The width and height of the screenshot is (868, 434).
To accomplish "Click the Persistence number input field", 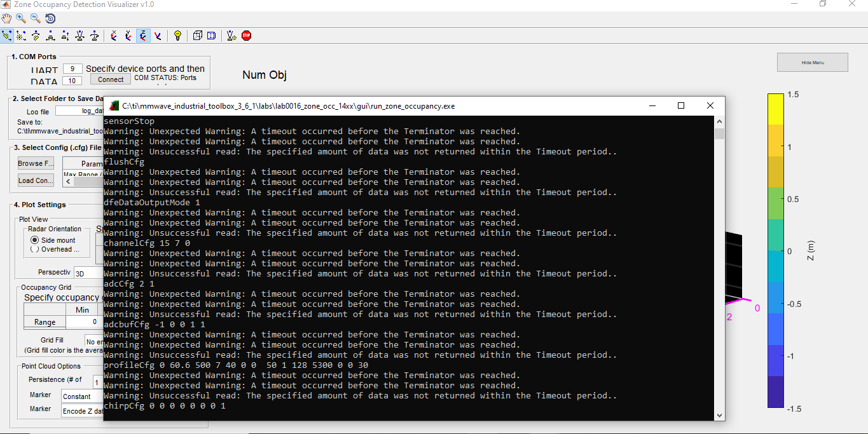I will pyautogui.click(x=98, y=382).
